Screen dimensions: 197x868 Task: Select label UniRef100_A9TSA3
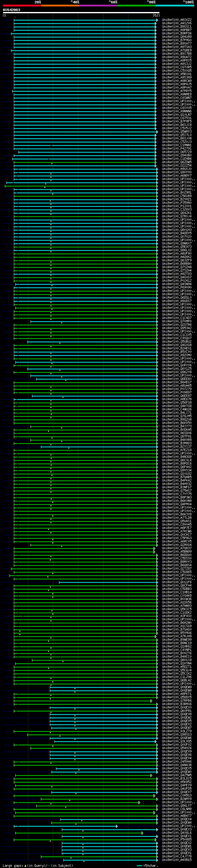pyautogui.click(x=177, y=47)
